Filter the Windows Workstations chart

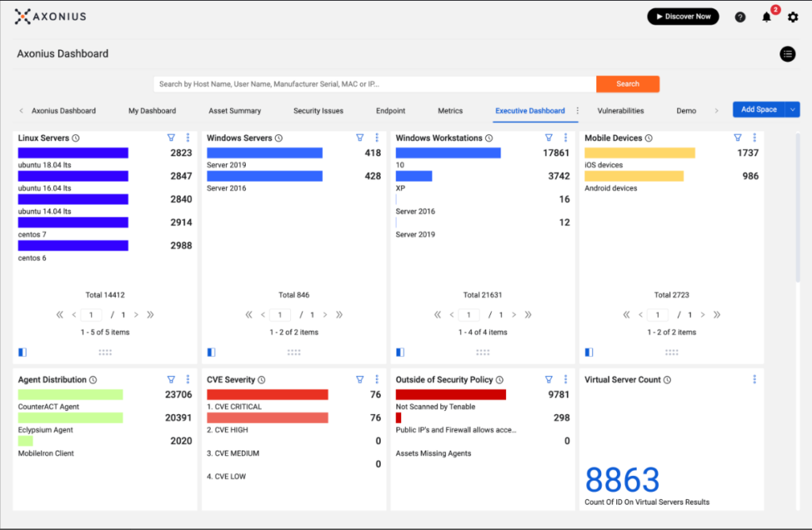click(549, 138)
